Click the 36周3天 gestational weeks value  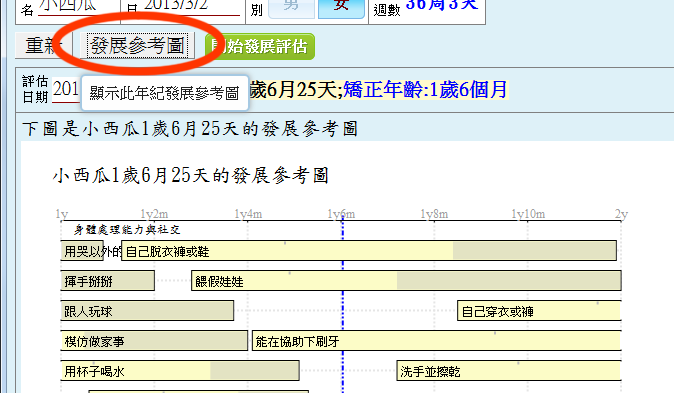442,5
